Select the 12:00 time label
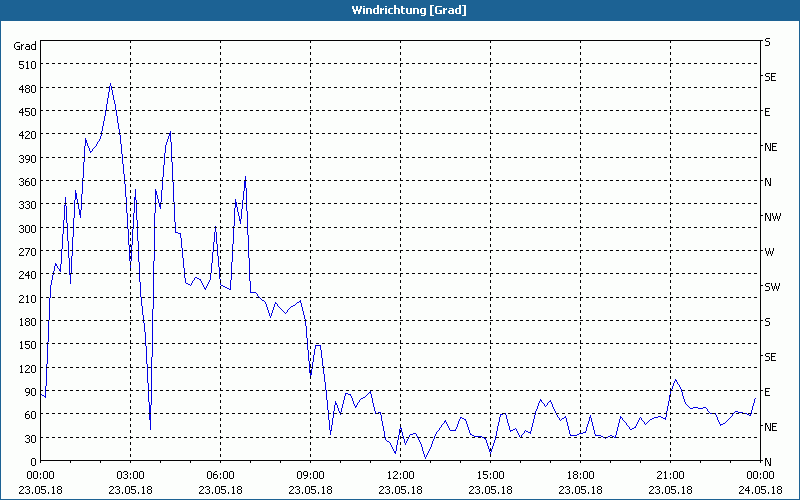Image resolution: width=800 pixels, height=500 pixels. (401, 476)
